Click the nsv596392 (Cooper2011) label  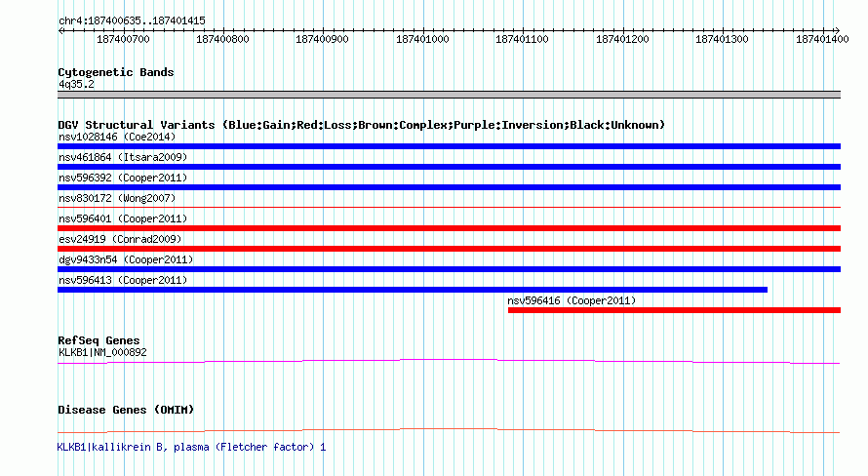pyautogui.click(x=123, y=178)
